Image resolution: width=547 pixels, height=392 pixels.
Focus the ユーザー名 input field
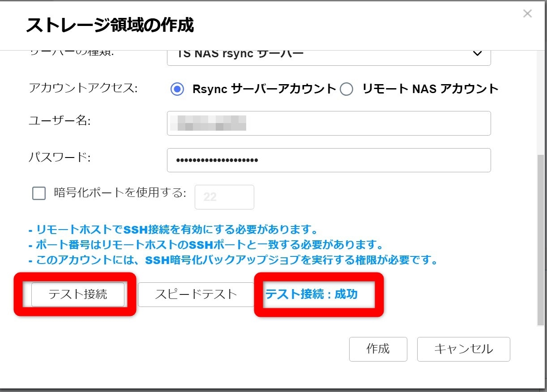pos(329,123)
